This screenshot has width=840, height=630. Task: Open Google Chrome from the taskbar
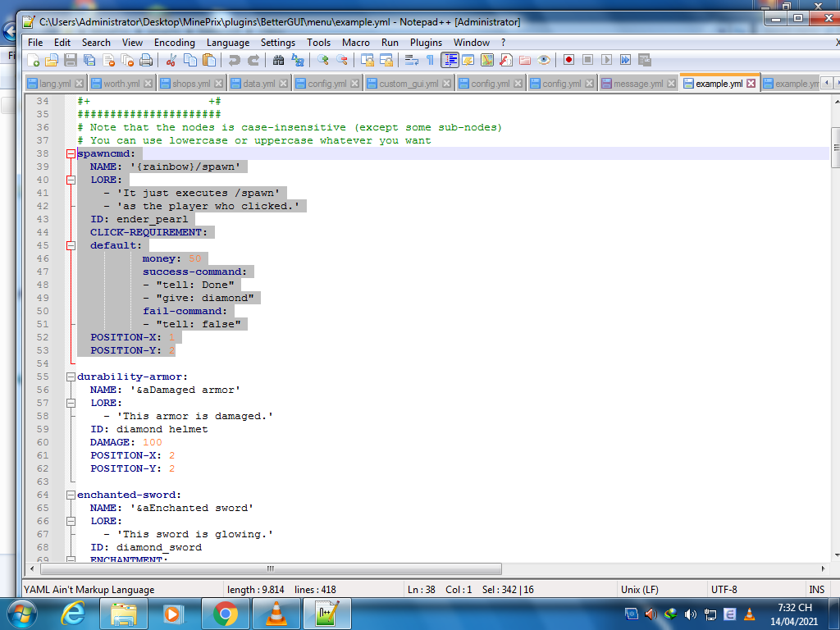click(225, 613)
